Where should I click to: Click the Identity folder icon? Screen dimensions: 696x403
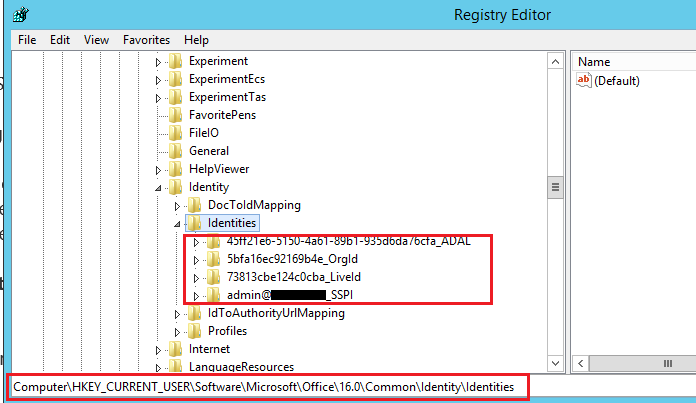[x=176, y=187]
